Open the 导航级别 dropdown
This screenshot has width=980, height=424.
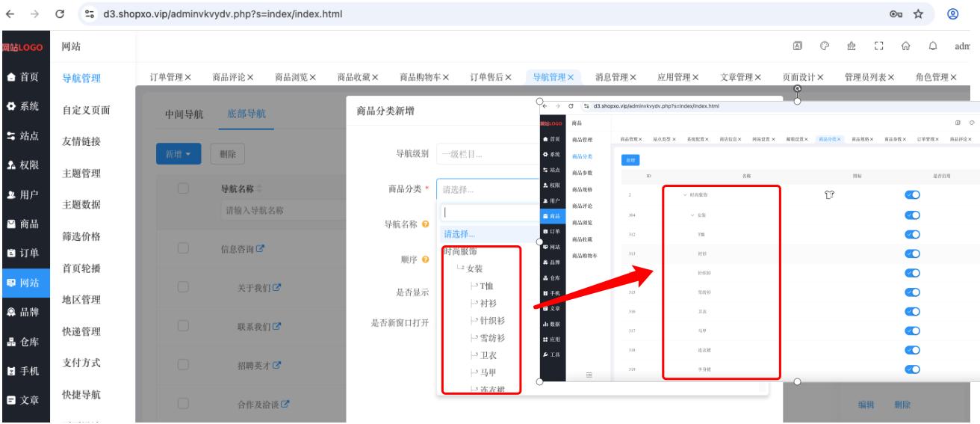[x=487, y=154]
